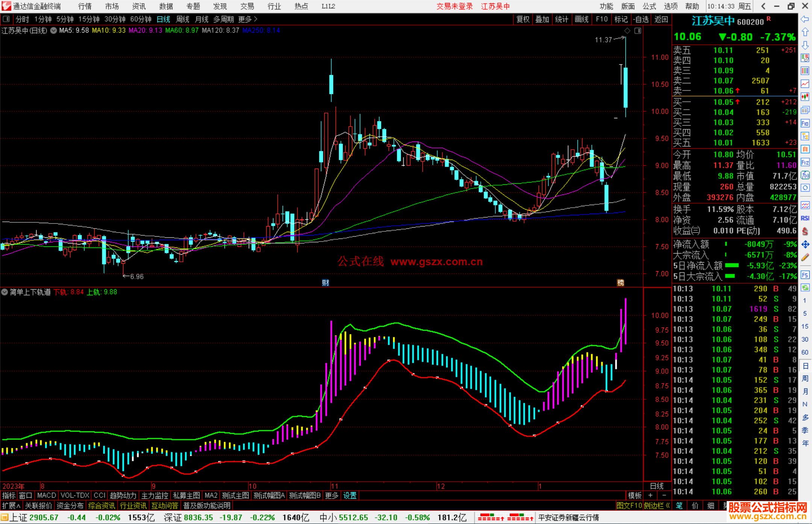This screenshot has height=524, width=812.
Task: Click the green refresh sidebar icon
Action: [x=805, y=288]
